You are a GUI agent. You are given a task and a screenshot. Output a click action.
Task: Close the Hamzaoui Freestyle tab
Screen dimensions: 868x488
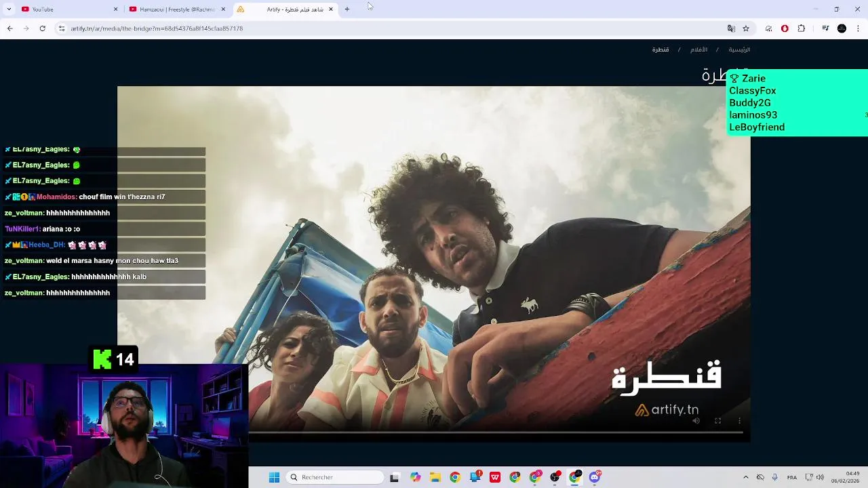click(223, 9)
